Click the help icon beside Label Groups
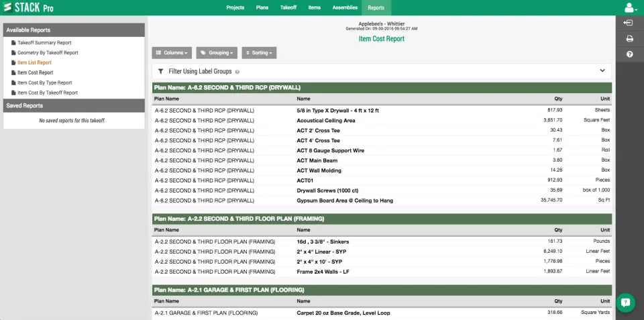Viewport: 644px width, 320px height. (x=237, y=72)
